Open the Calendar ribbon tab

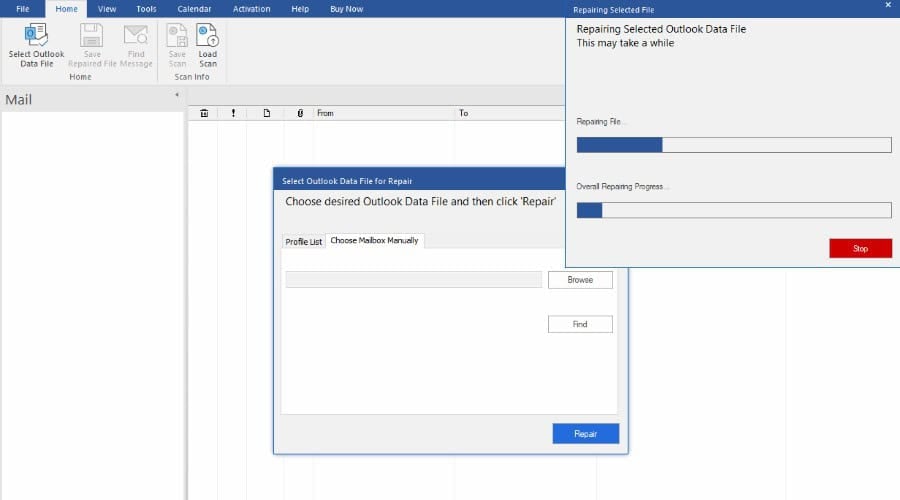(194, 9)
